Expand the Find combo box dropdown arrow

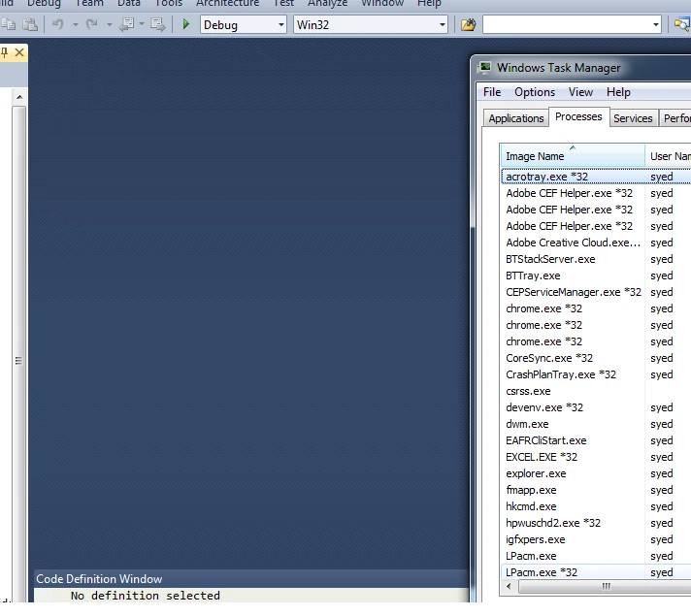[x=656, y=24]
